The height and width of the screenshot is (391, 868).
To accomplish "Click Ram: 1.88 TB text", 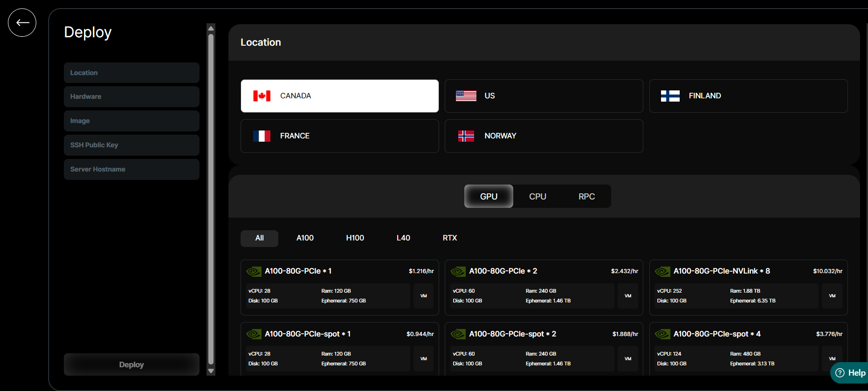I will click(745, 291).
